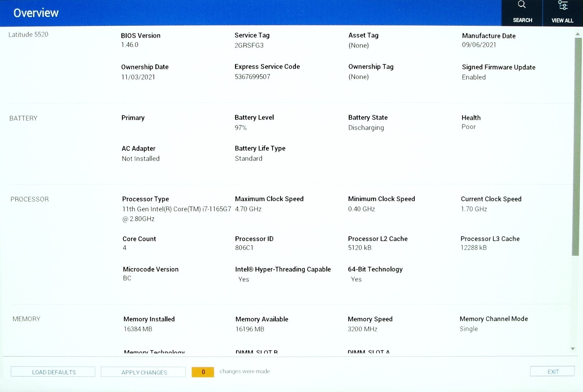
Task: Click the Apply Changes button
Action: [x=144, y=372]
